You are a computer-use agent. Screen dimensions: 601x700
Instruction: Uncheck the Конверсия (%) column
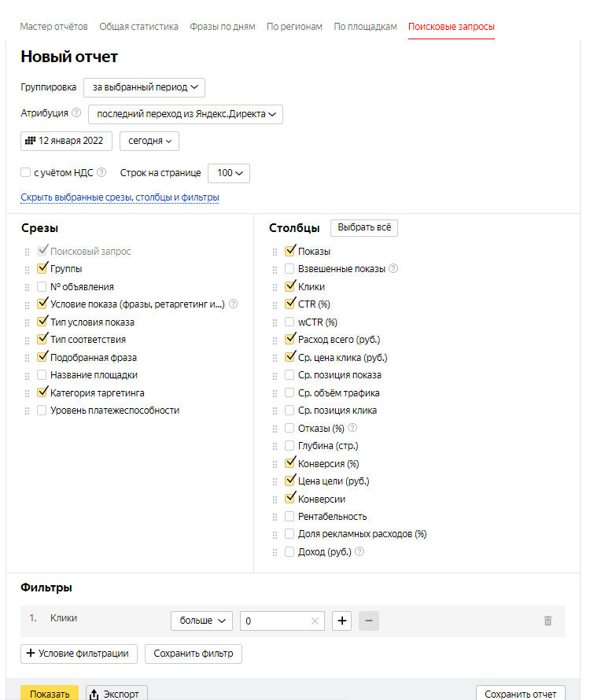(289, 463)
